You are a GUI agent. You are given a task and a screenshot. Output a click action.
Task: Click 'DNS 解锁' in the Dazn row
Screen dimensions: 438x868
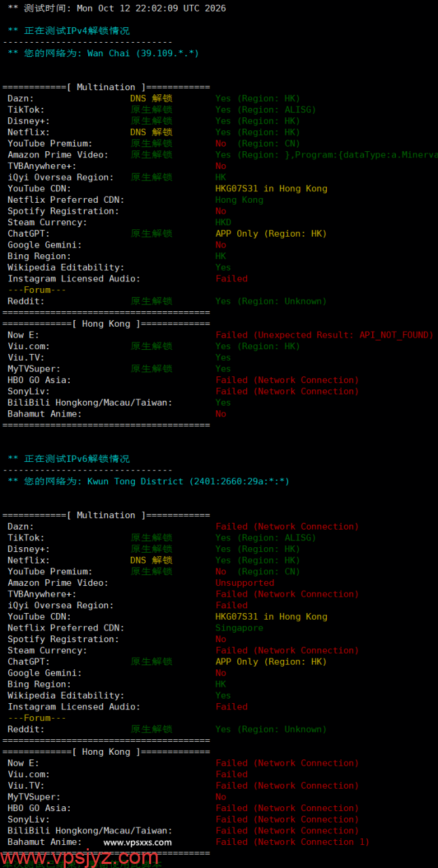coord(151,98)
